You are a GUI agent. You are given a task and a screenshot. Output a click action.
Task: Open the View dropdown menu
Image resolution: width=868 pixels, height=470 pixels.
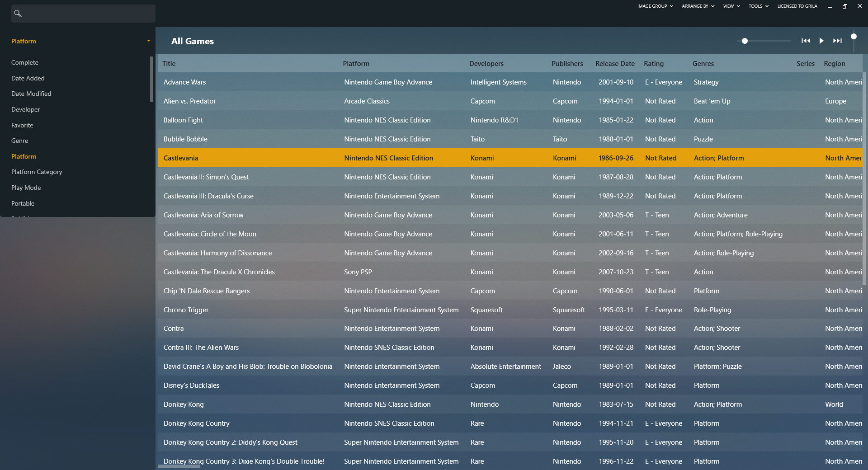731,6
